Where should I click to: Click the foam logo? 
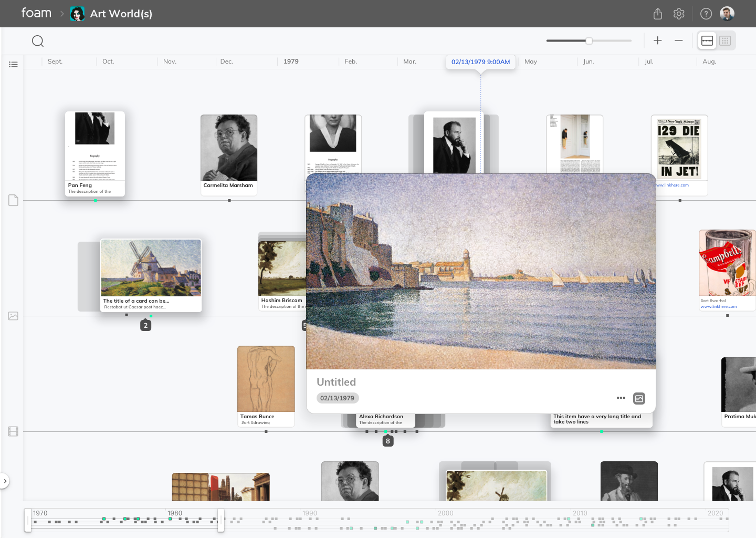36,13
